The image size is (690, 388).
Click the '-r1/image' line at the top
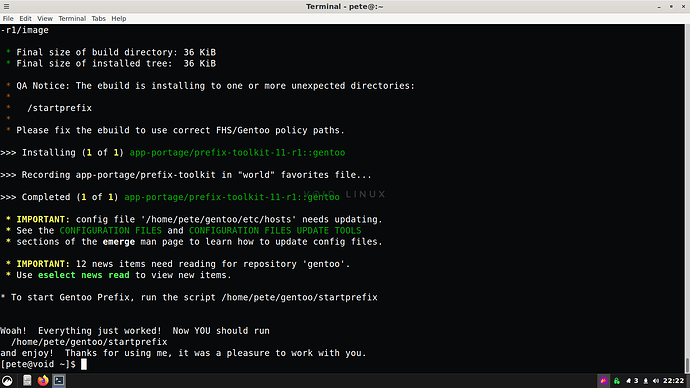click(24, 30)
